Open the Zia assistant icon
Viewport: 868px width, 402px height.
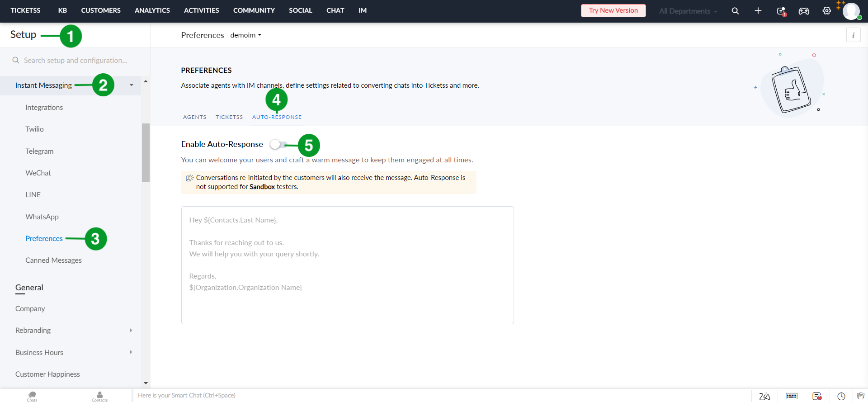[764, 396]
